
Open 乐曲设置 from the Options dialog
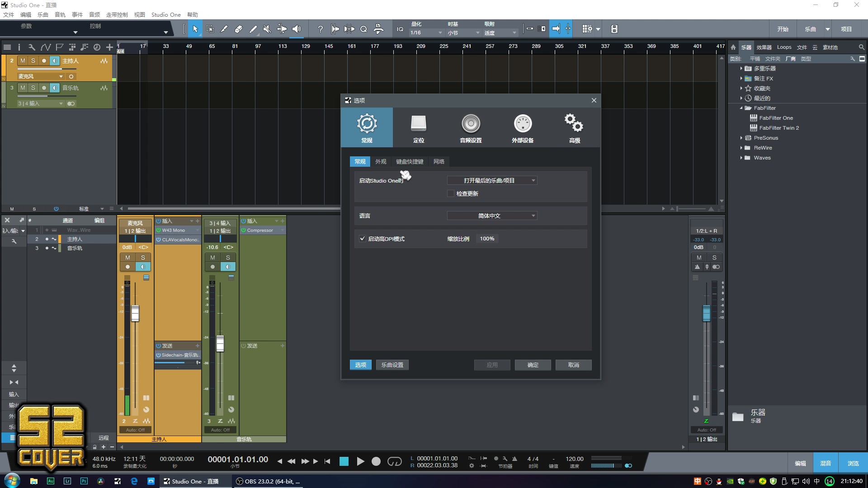point(392,365)
